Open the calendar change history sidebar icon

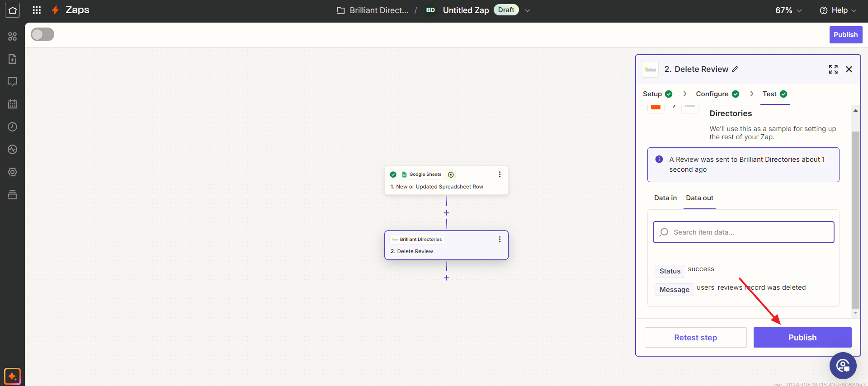[x=13, y=104]
